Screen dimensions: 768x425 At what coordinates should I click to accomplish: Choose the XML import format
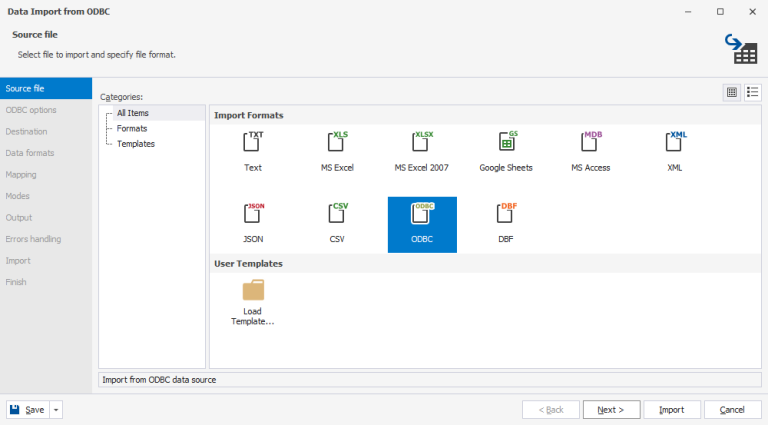coord(675,143)
